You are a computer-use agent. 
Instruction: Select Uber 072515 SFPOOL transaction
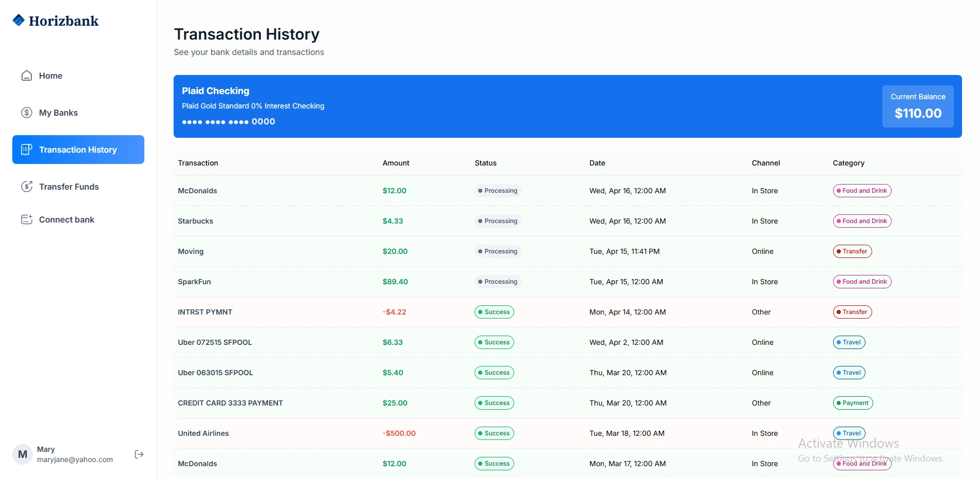pos(215,342)
